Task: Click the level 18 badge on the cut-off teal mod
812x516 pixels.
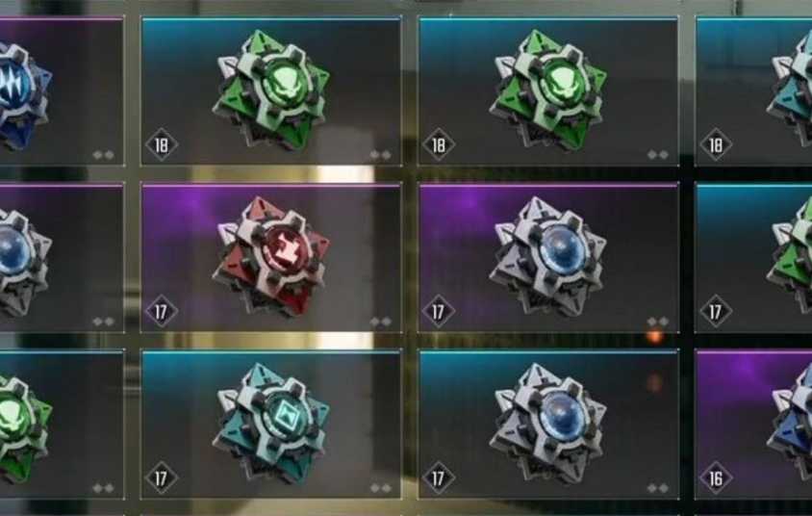Action: pos(716,144)
